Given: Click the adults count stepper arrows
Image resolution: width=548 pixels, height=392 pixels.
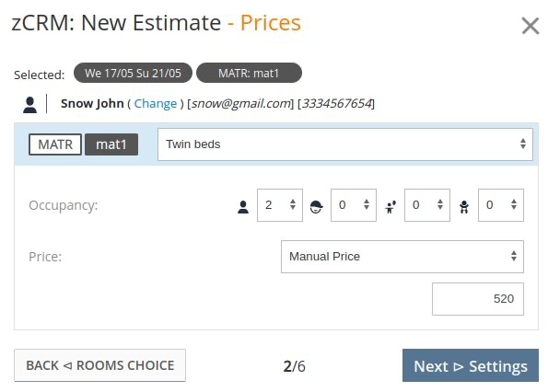Looking at the screenshot, I should tap(293, 204).
